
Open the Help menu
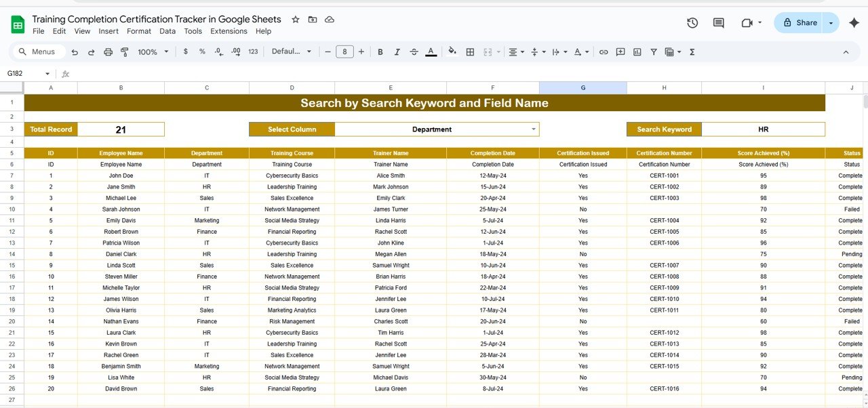coord(263,31)
